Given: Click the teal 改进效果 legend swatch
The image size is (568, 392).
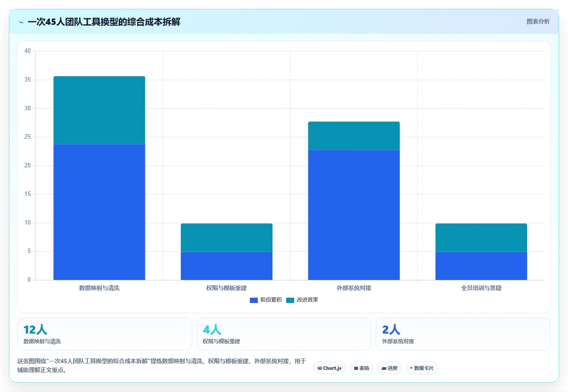Looking at the screenshot, I should pyautogui.click(x=290, y=300).
